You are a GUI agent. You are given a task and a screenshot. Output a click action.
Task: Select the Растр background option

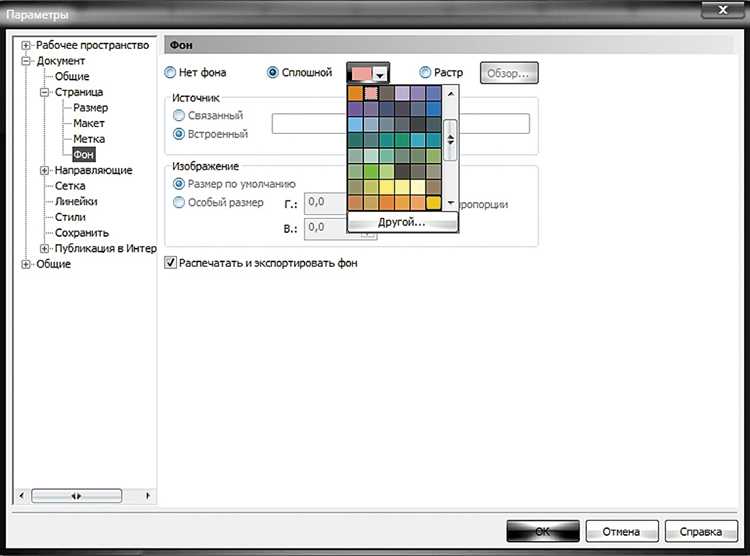click(x=425, y=73)
